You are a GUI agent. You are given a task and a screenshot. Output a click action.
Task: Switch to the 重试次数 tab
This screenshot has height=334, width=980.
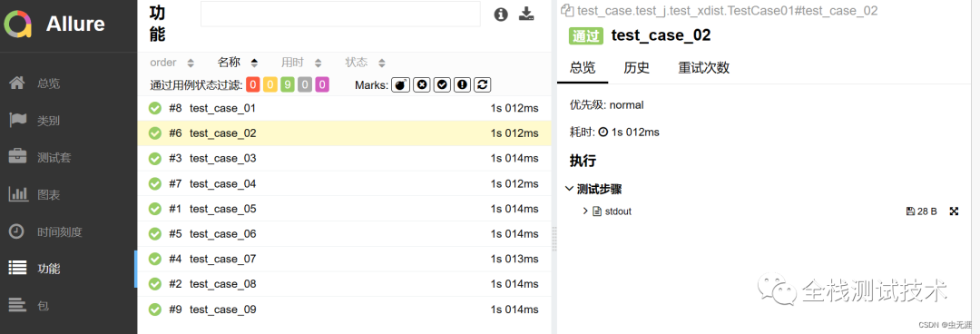click(x=704, y=67)
